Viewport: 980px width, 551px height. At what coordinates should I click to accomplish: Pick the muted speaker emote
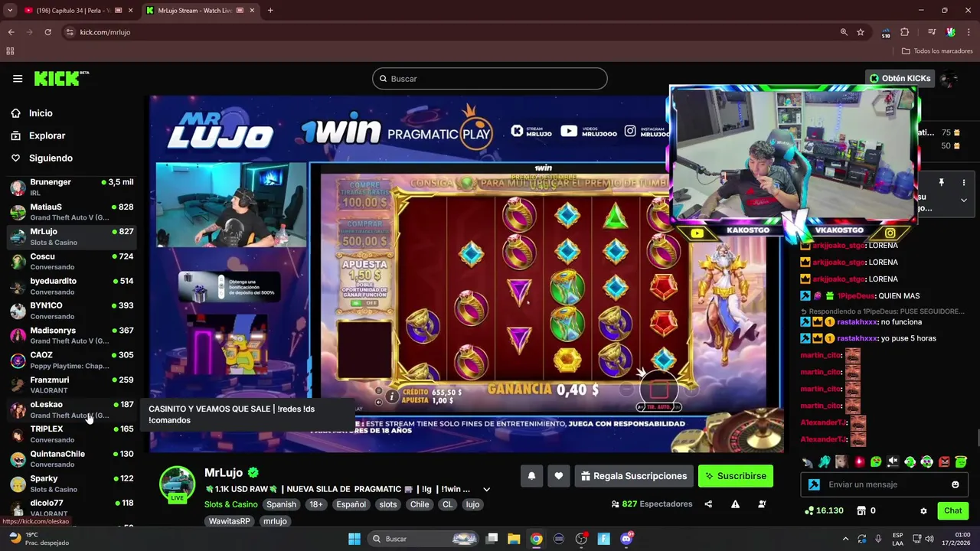coord(893,461)
